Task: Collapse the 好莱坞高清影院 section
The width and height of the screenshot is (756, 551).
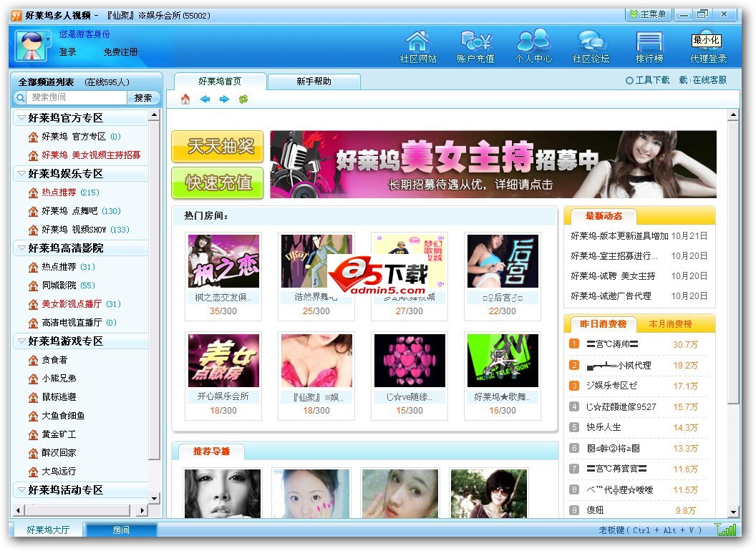Action: click(x=20, y=248)
